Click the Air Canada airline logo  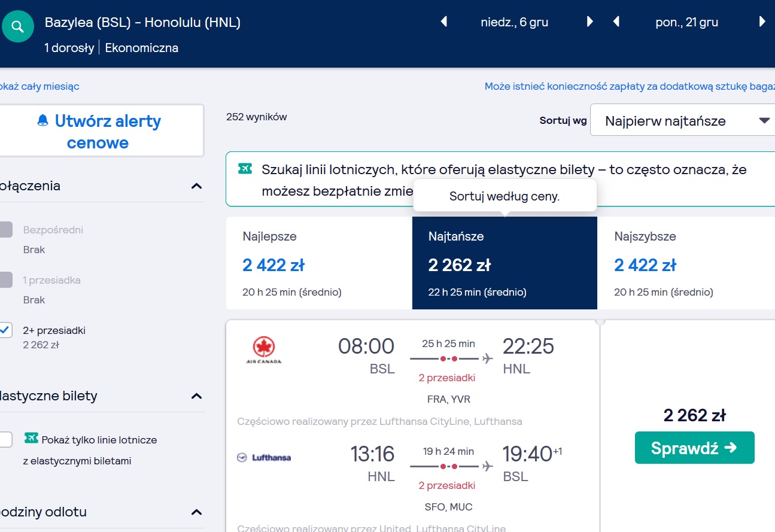(x=263, y=351)
